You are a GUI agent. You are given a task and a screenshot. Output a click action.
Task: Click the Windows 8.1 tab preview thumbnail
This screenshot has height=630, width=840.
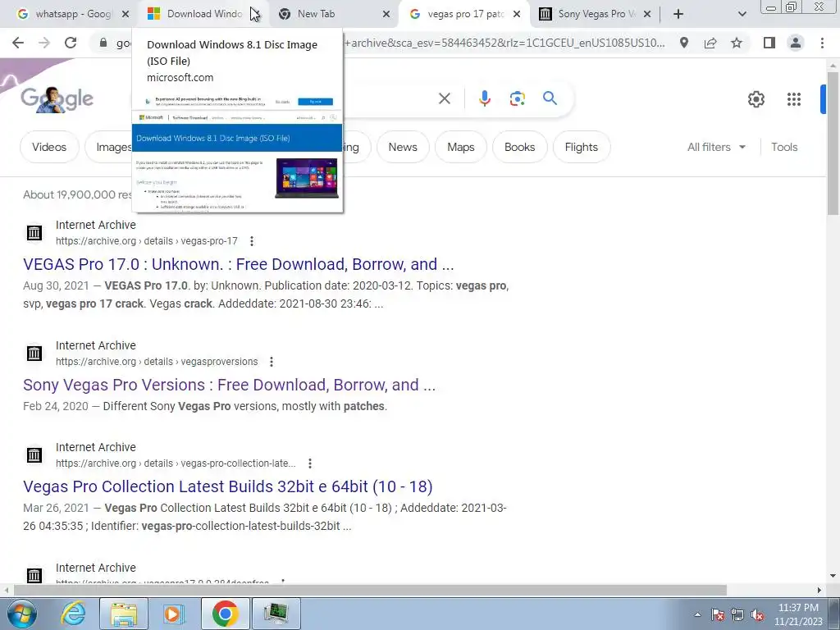237,153
